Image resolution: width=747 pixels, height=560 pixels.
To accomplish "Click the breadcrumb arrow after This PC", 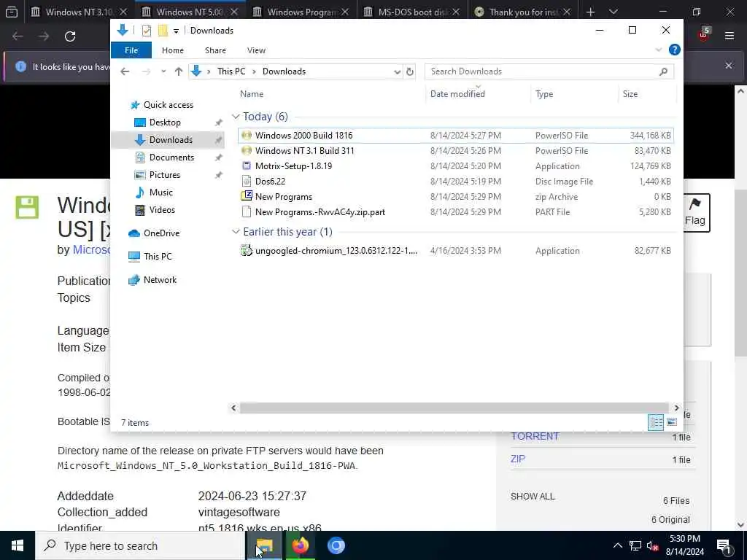I will click(x=254, y=71).
